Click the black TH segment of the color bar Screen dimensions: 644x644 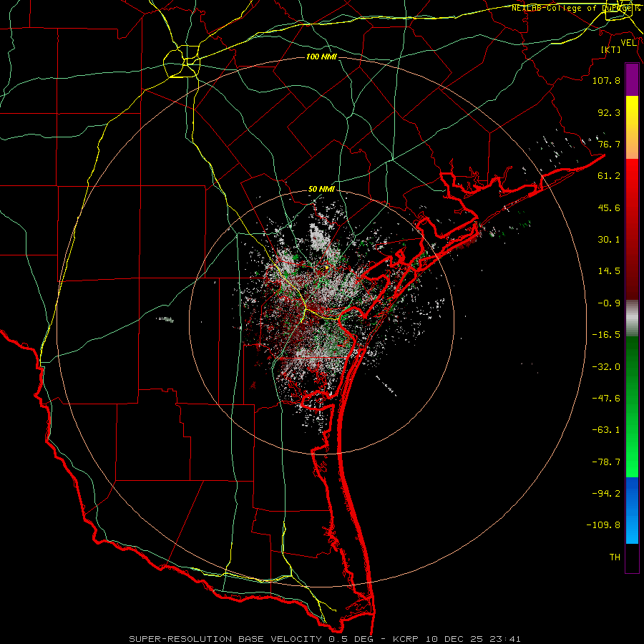(632, 558)
